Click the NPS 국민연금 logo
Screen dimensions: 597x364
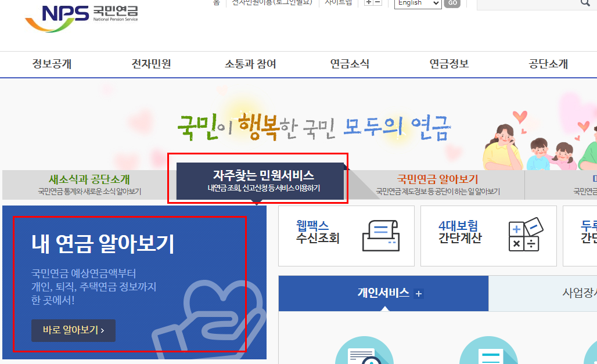coord(81,18)
